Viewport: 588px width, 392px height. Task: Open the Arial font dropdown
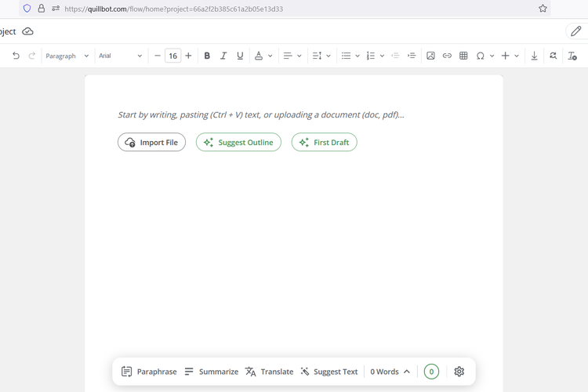120,56
